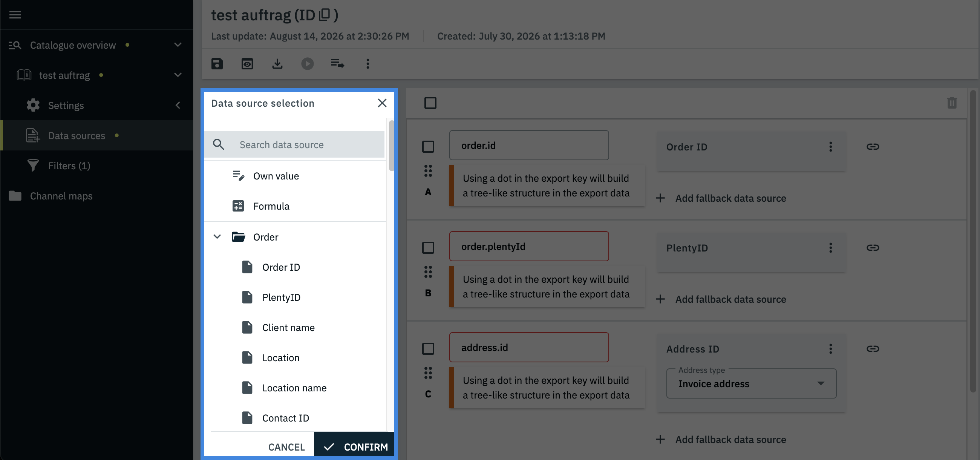
Task: Close the Data source selection dialog
Action: tap(382, 103)
